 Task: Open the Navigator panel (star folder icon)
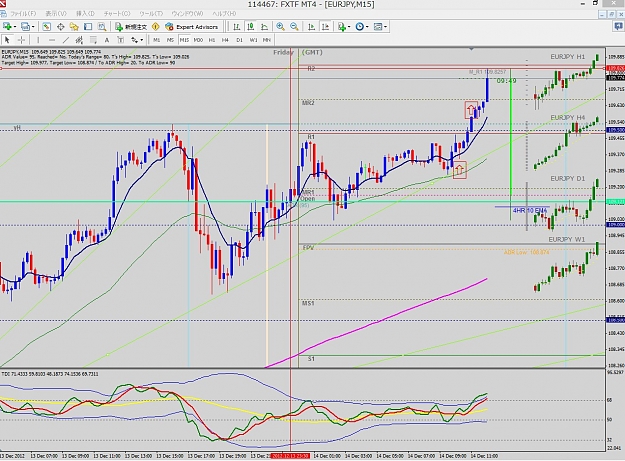click(74, 27)
